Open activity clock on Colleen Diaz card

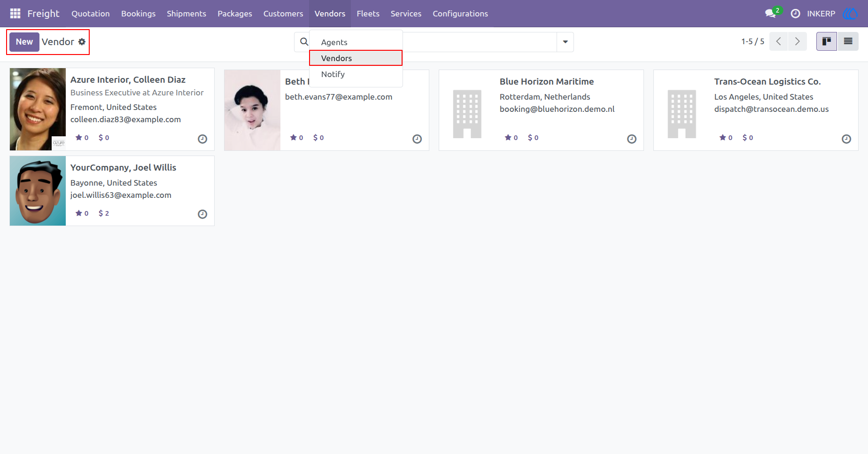(x=202, y=139)
